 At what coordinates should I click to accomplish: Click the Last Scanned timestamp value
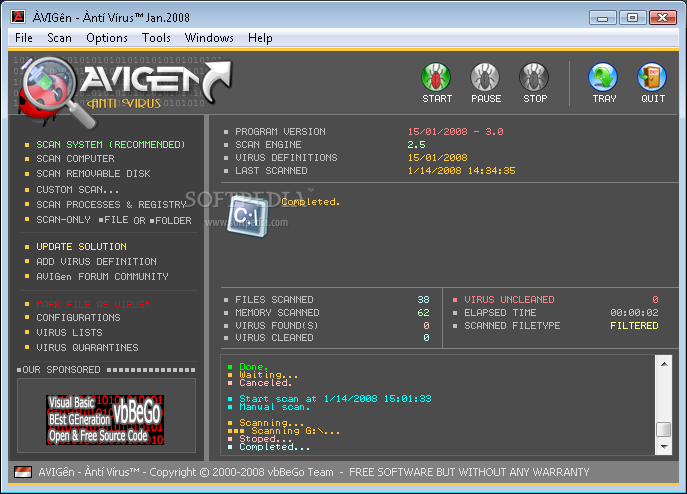(x=461, y=171)
